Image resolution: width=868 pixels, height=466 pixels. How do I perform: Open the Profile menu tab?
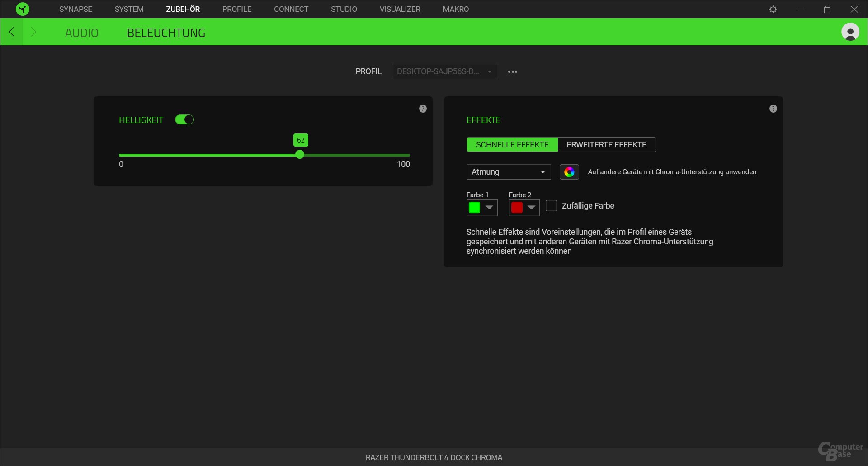coord(237,9)
